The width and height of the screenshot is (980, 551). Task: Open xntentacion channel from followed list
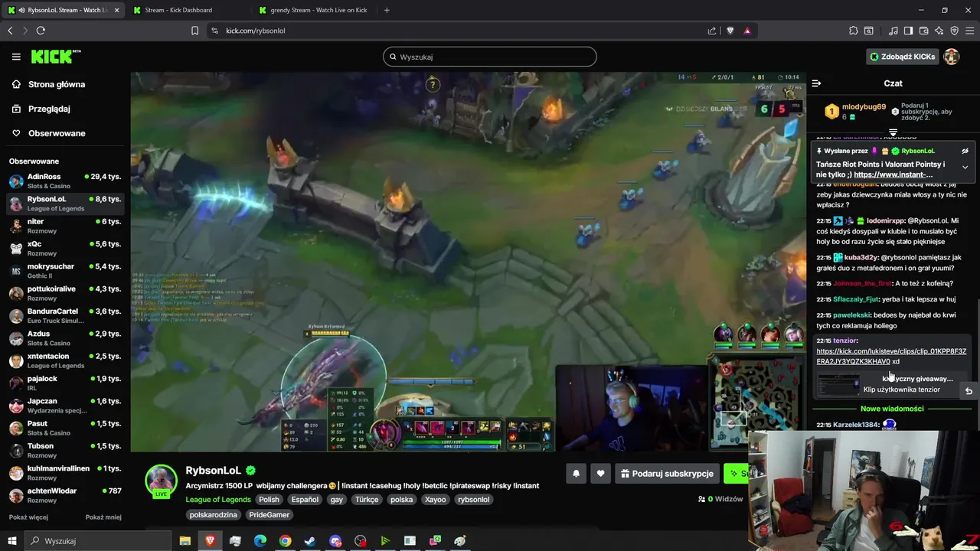(64, 360)
